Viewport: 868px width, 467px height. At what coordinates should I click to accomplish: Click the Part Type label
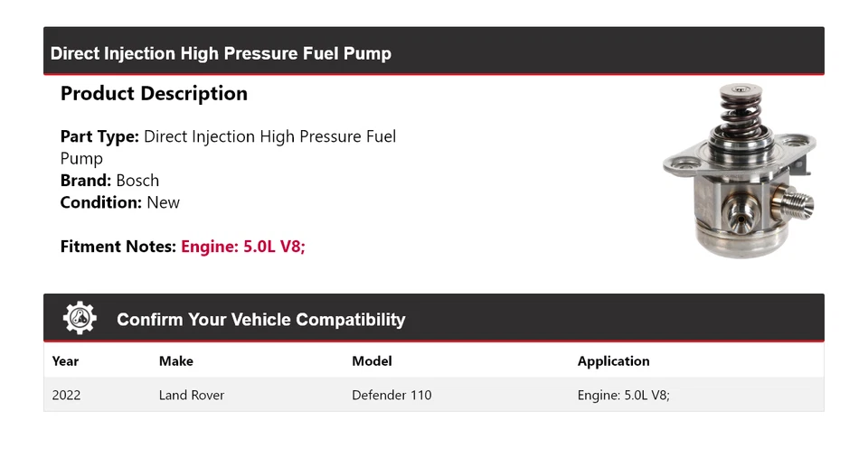[x=99, y=137]
